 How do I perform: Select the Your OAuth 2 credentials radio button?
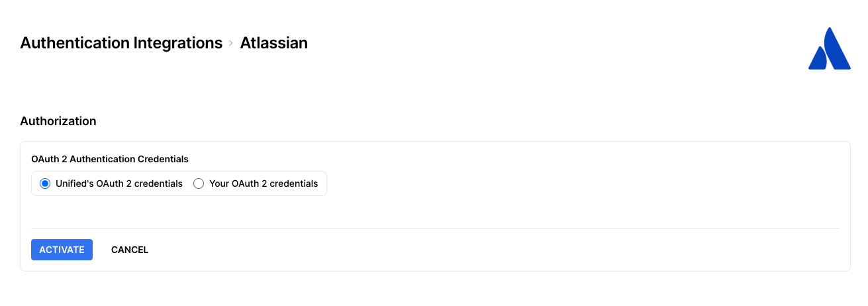199,183
